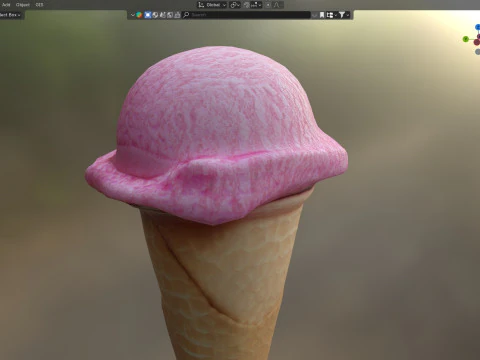Click the funnel filter icon
480x360 pixels.
342,15
